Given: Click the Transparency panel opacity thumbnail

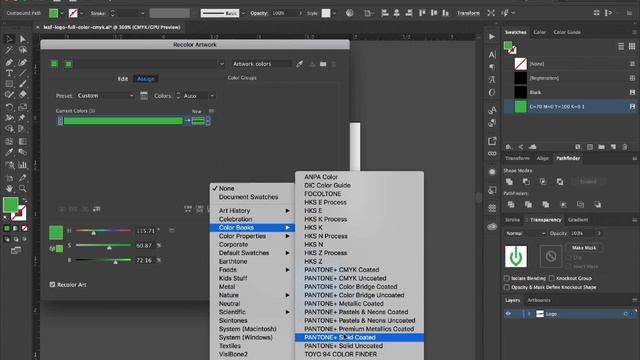Looking at the screenshot, I should [x=516, y=256].
